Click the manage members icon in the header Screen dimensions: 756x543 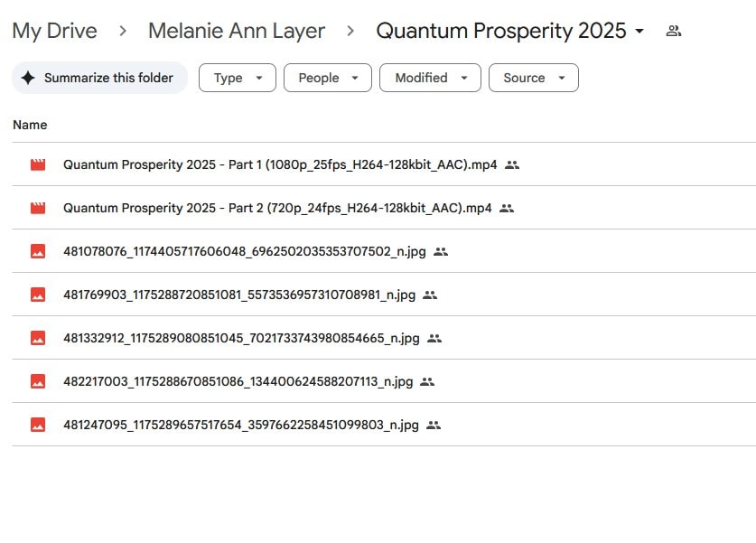673,30
